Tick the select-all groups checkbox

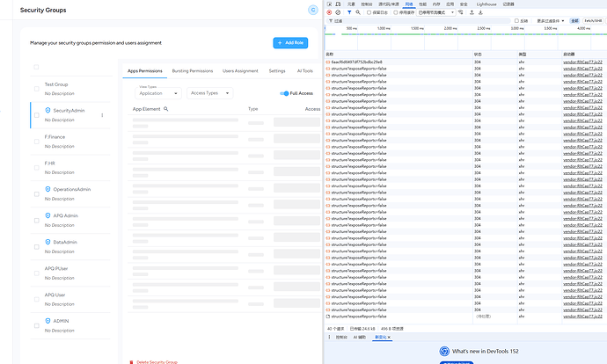click(x=36, y=67)
